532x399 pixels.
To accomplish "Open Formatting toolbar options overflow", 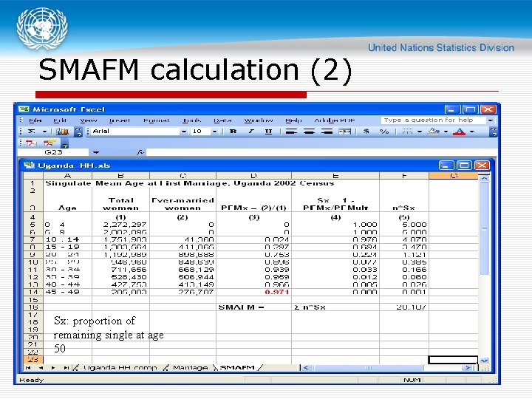I will (x=494, y=132).
